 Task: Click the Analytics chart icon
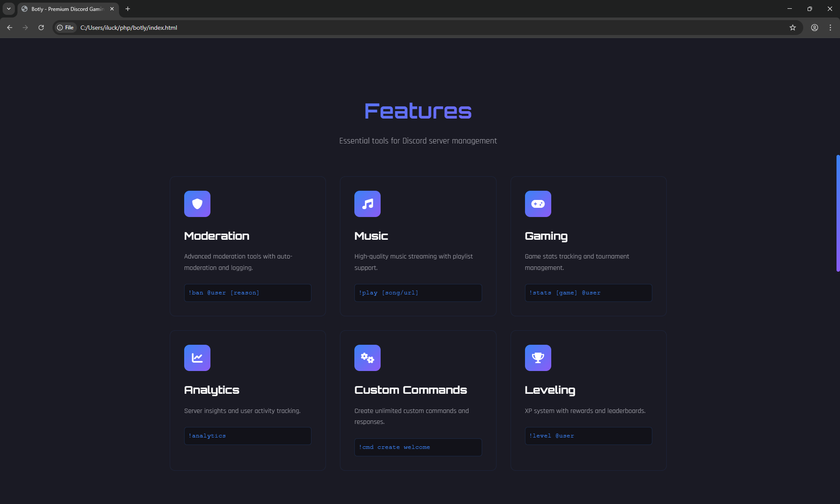point(197,358)
